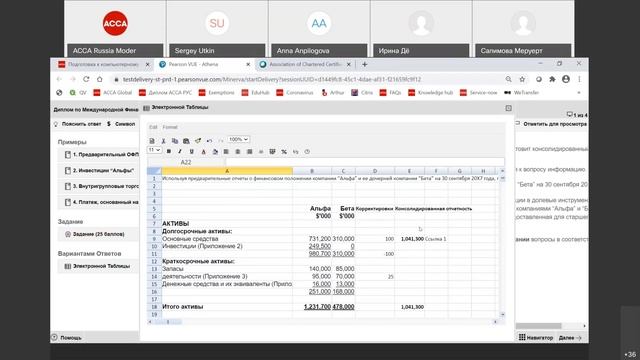Click the copy icon in spreadsheet toolbar

tap(175, 141)
